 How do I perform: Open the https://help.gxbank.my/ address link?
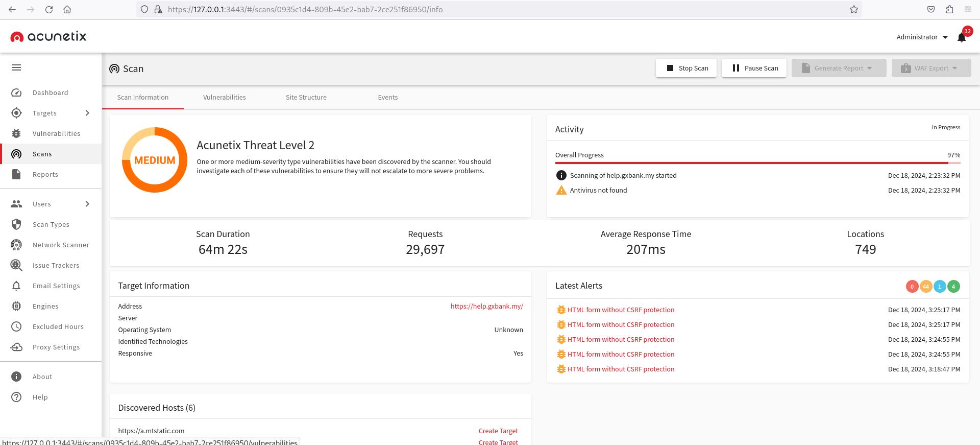click(487, 306)
